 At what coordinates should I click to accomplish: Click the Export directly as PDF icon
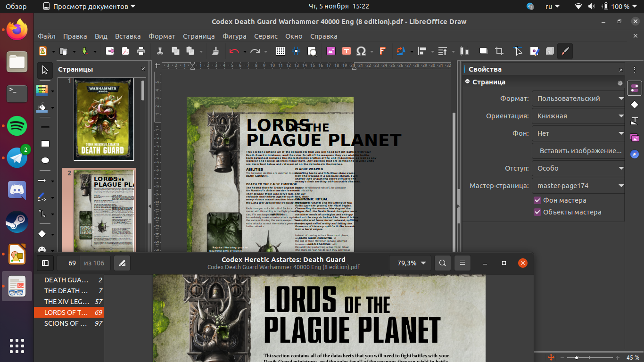(x=125, y=51)
